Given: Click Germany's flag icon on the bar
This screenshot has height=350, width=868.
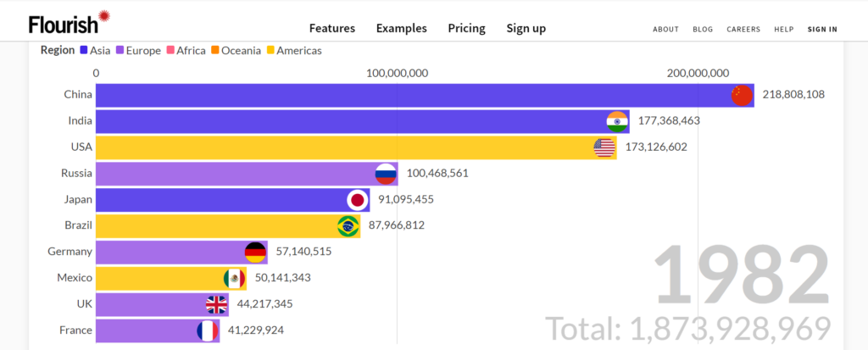Looking at the screenshot, I should 255,252.
